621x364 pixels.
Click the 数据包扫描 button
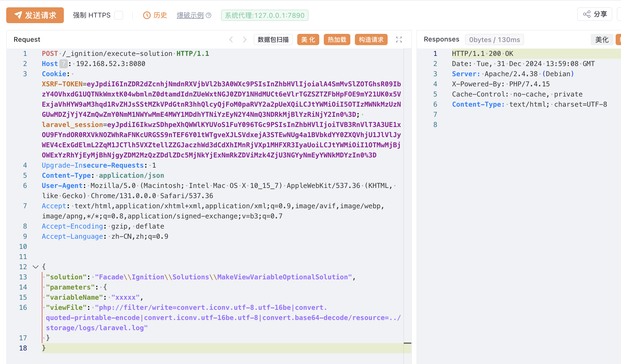click(x=273, y=40)
